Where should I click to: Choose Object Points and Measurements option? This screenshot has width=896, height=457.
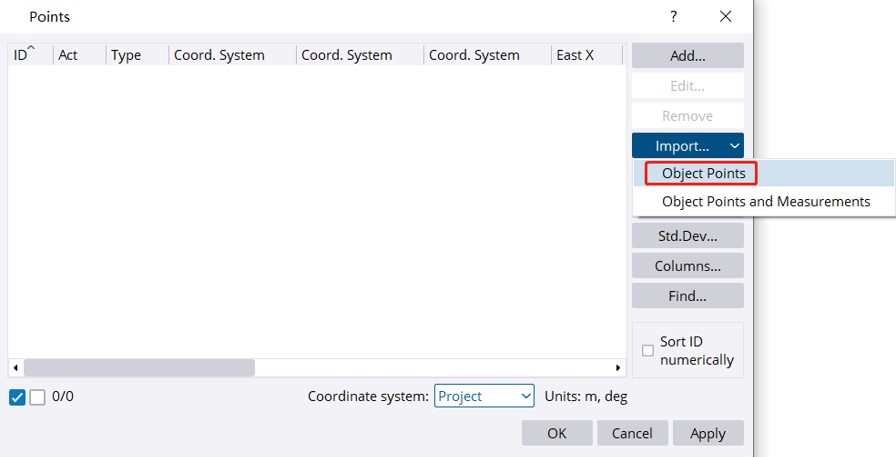point(765,201)
